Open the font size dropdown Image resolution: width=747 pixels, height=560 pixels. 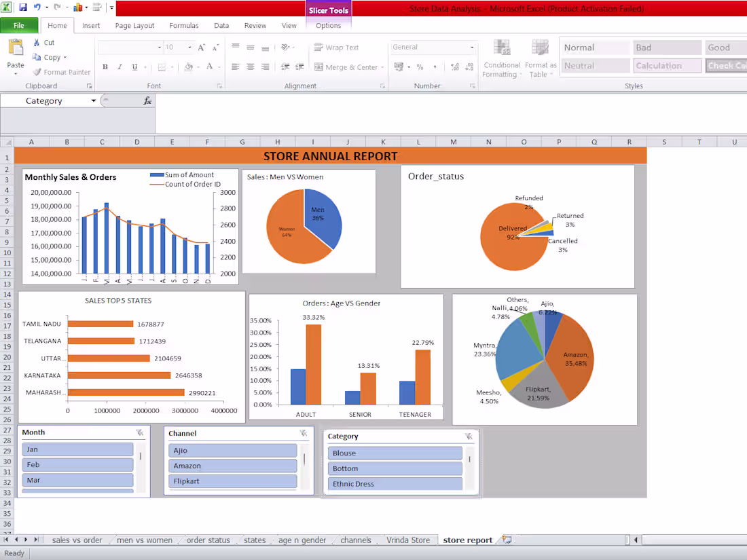coord(189,47)
